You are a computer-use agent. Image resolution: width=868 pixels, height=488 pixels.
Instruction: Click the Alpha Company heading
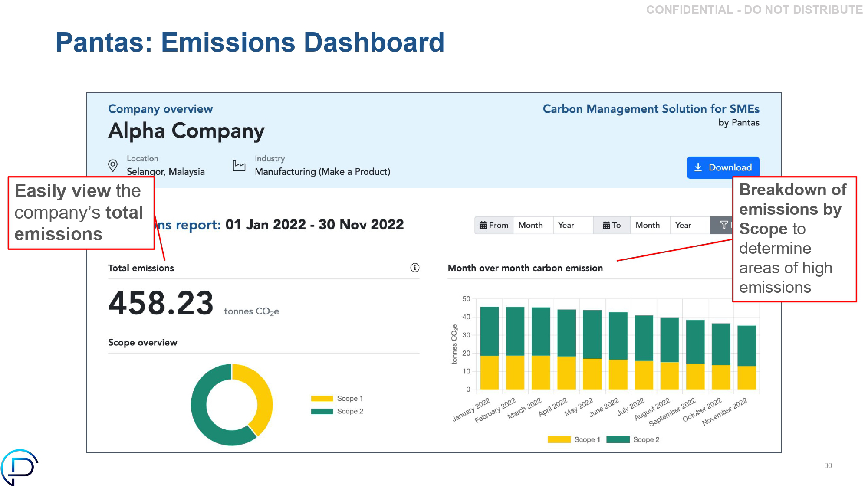click(186, 131)
